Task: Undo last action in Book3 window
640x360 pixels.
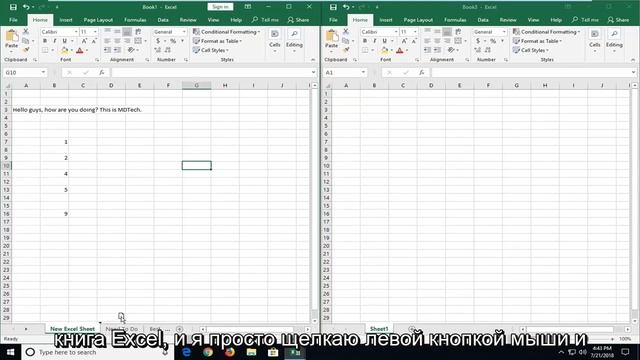Action: point(346,7)
